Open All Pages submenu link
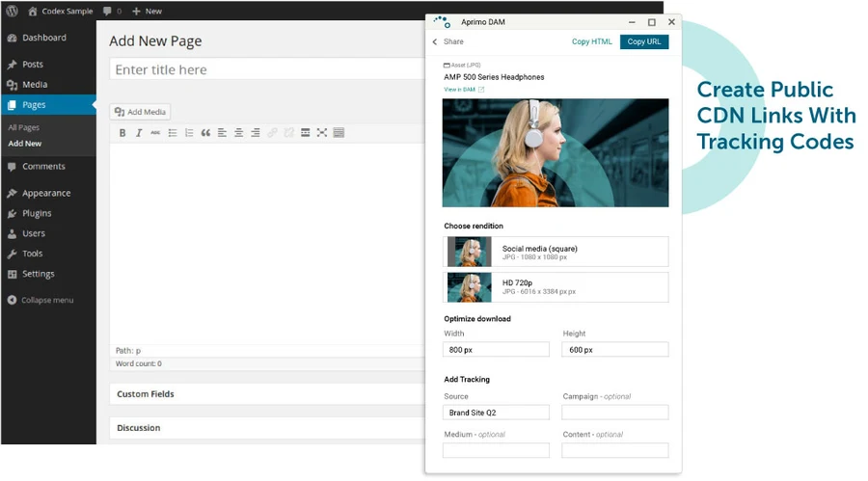Image resolution: width=868 pixels, height=481 pixels. pyautogui.click(x=24, y=127)
